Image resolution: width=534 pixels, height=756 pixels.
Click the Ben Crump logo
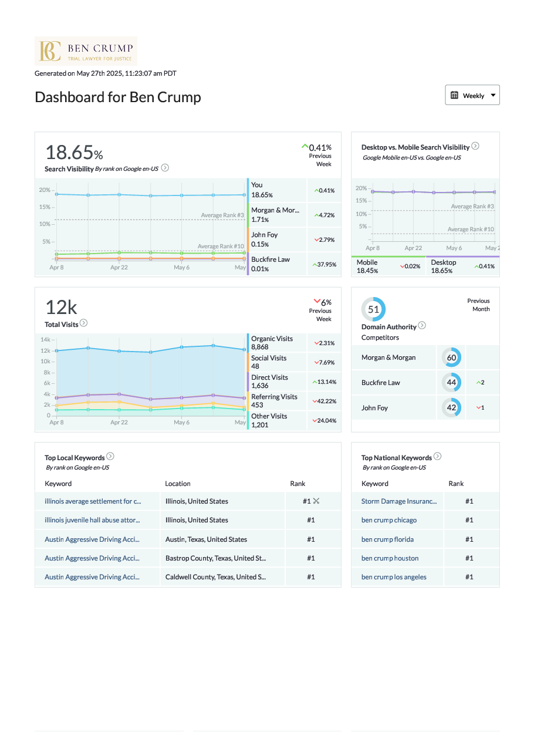(x=86, y=51)
